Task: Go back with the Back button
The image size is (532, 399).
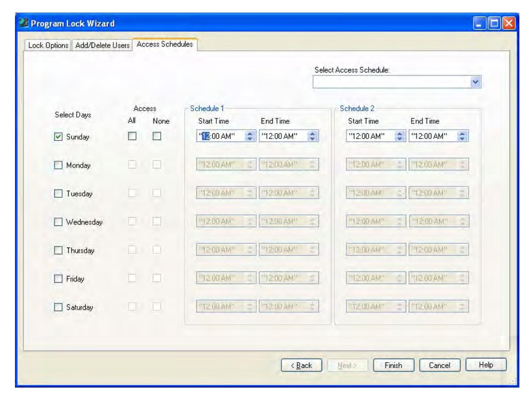Action: (x=302, y=365)
